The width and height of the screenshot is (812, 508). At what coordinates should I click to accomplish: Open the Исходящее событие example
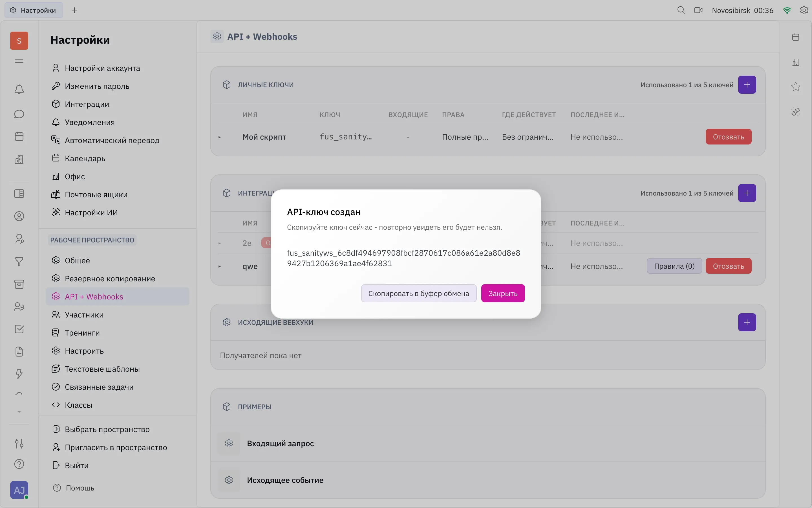488,480
